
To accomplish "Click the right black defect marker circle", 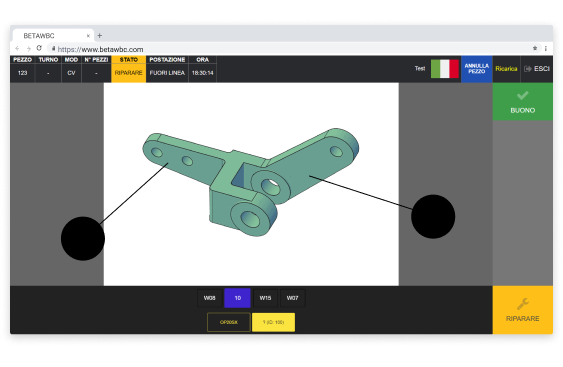I will point(433,217).
